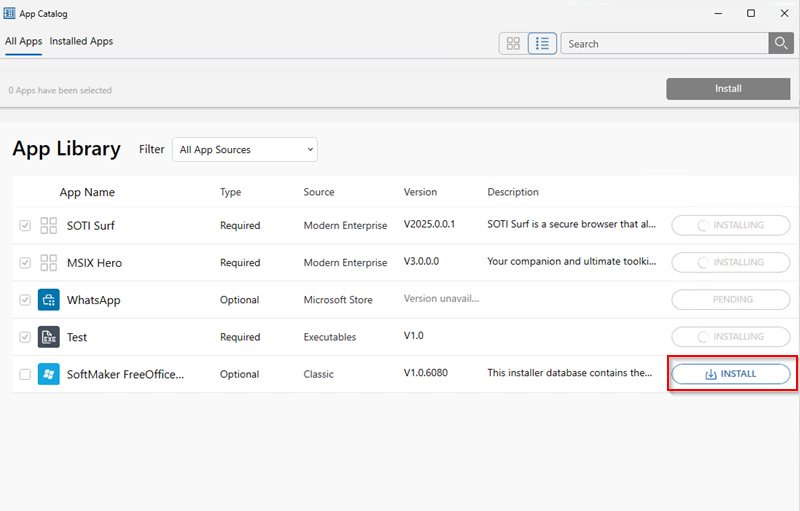Switch to list view layout

point(542,43)
